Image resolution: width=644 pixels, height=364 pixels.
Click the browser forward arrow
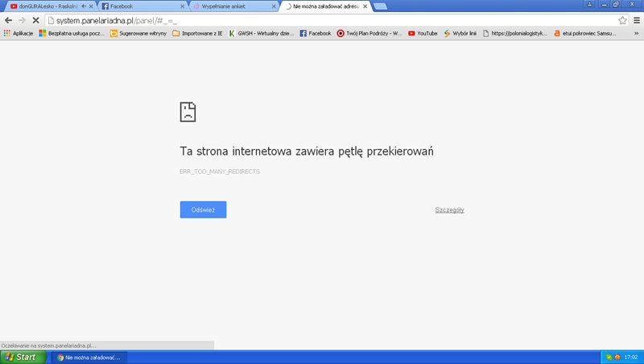point(22,20)
